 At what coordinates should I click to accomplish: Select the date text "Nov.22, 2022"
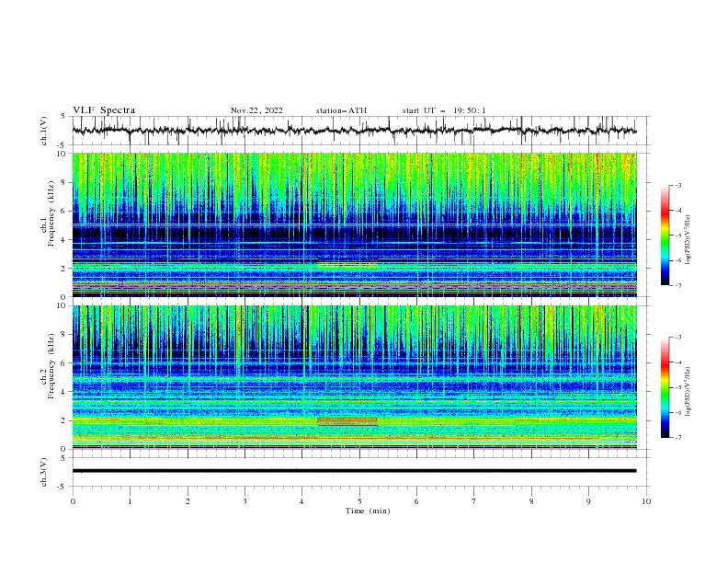click(256, 110)
